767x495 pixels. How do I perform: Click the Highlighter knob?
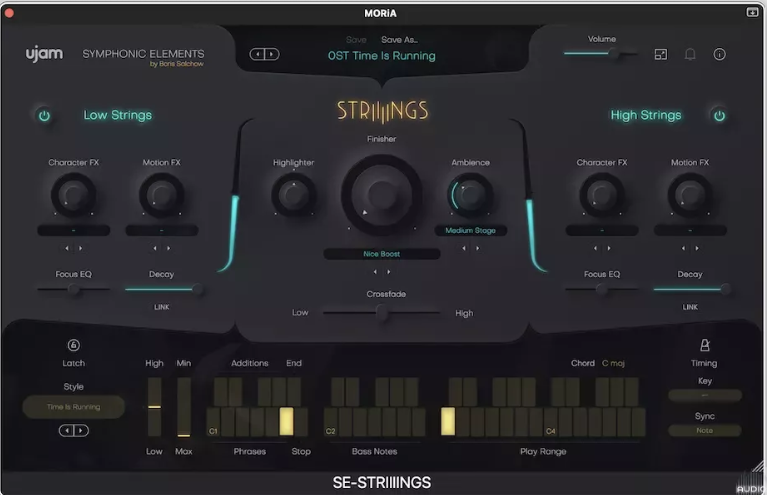[x=293, y=195]
